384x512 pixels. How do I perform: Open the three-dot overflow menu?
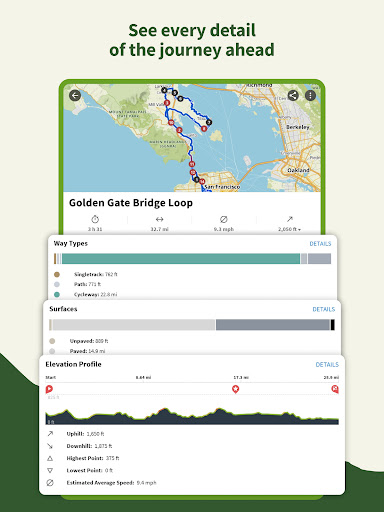point(310,96)
